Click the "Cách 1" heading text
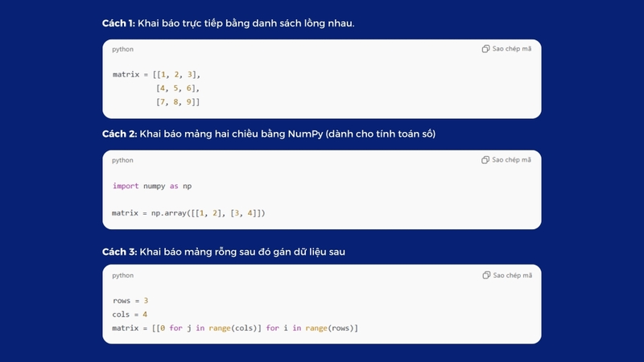Image resolution: width=644 pixels, height=362 pixels. click(228, 23)
